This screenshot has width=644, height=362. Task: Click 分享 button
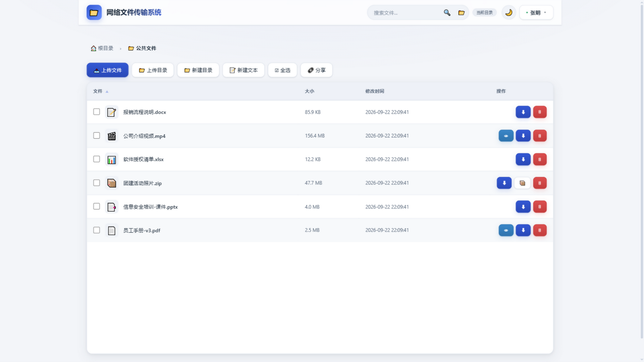316,70
